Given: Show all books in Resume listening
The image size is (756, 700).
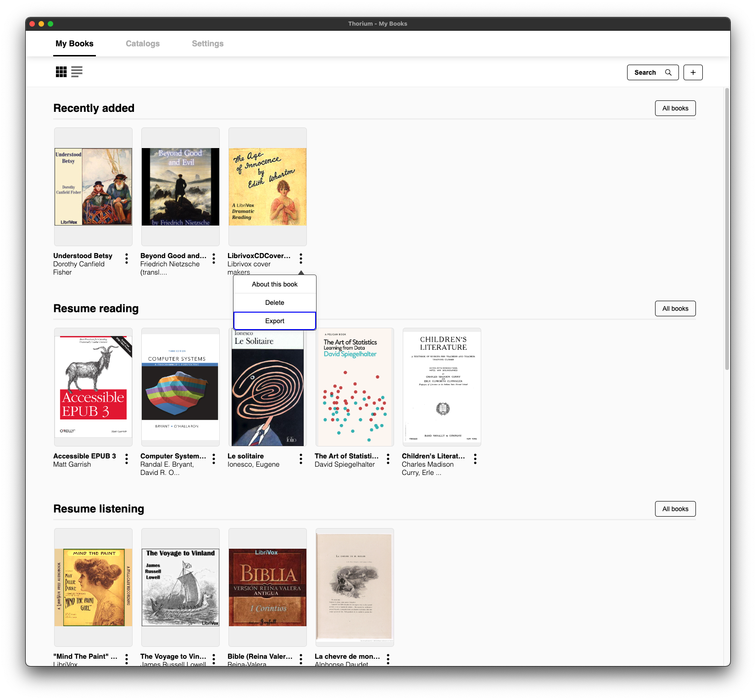Looking at the screenshot, I should pos(675,509).
